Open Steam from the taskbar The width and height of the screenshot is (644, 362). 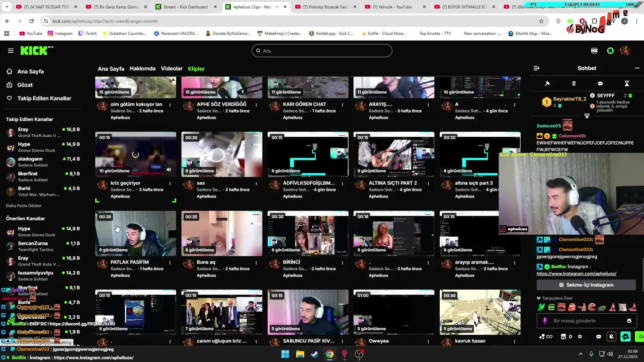click(x=314, y=354)
